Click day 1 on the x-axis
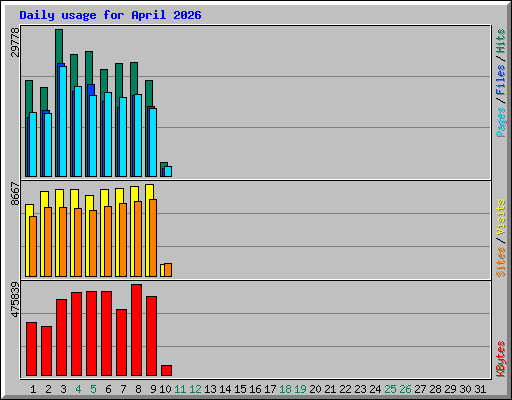This screenshot has width=512, height=400. coord(33,389)
